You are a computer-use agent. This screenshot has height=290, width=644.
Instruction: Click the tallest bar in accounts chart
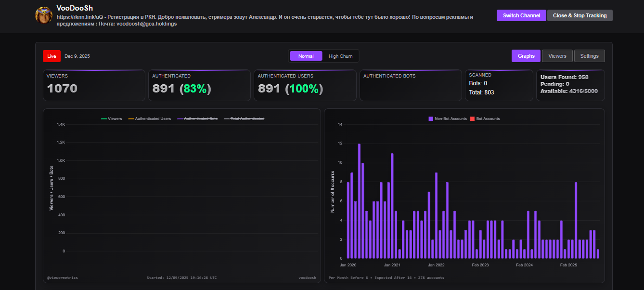click(359, 201)
